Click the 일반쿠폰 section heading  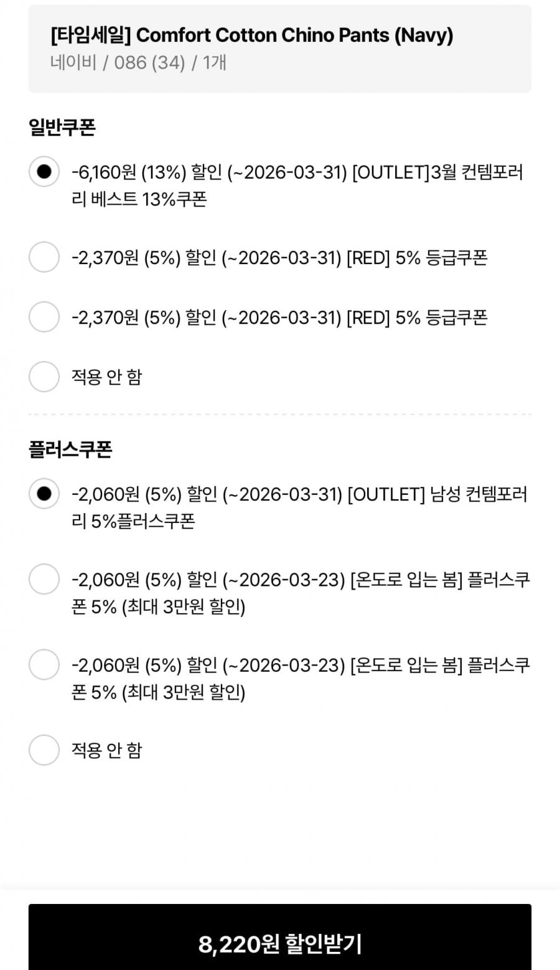point(62,128)
